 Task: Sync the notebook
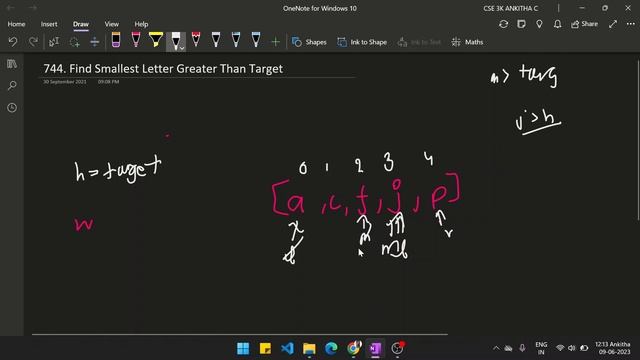click(504, 24)
